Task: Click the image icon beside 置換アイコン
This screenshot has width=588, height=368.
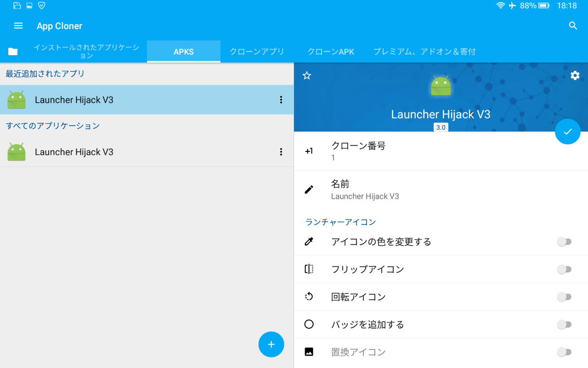Action: pyautogui.click(x=309, y=351)
